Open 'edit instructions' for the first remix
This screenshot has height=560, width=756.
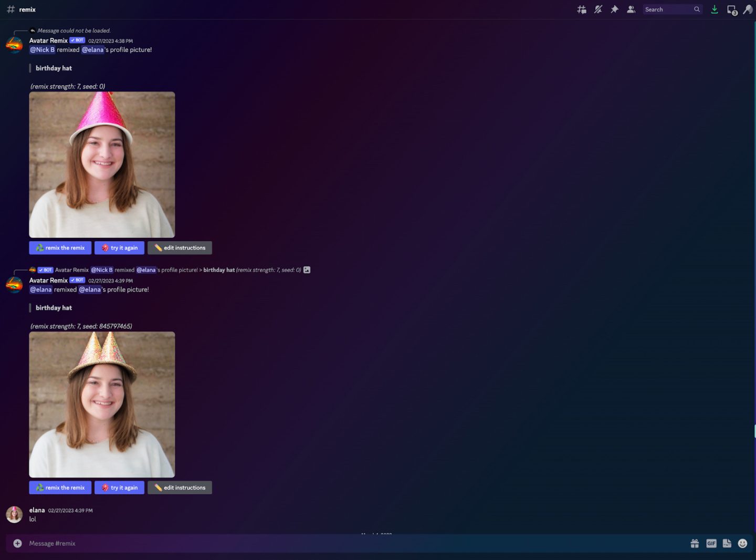(180, 247)
